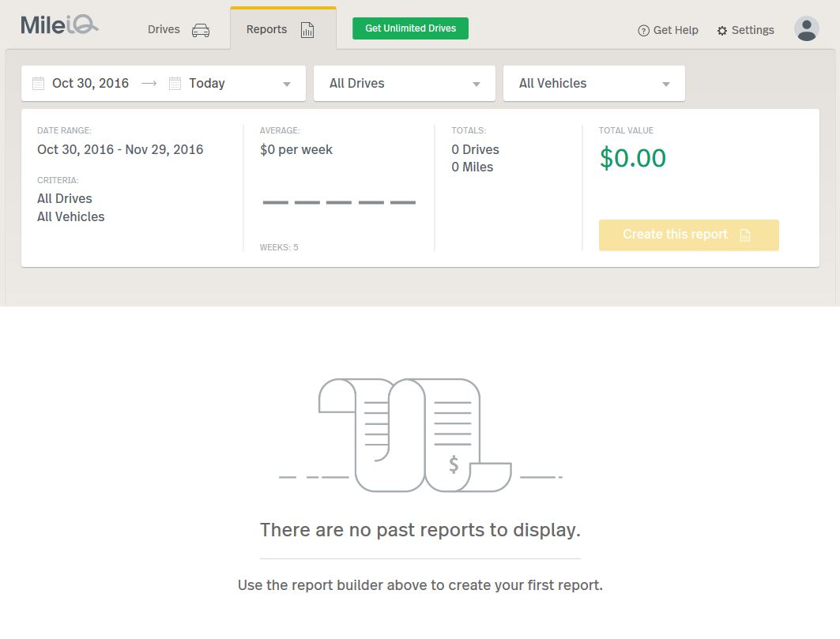The width and height of the screenshot is (840, 639).
Task: Click the end date calendar icon
Action: [x=175, y=84]
